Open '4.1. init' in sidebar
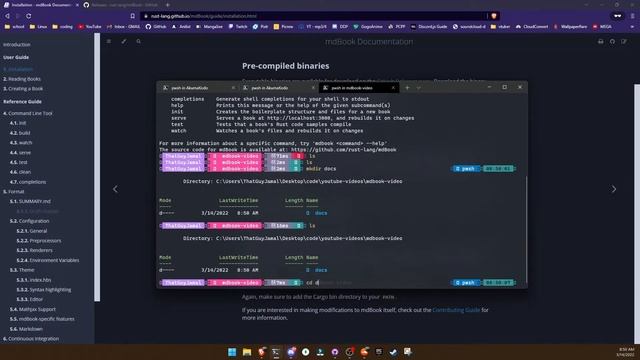Screen dimensions: 640x360 pyautogui.click(x=18, y=123)
